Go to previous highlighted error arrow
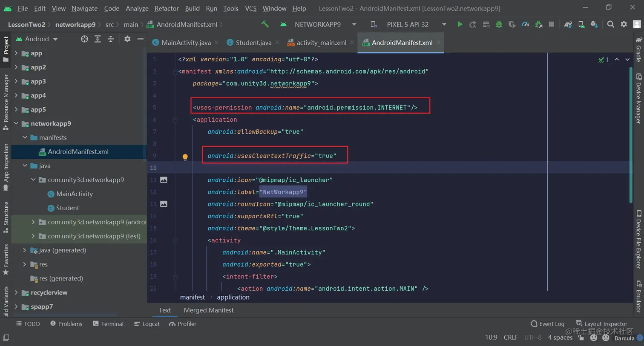The width and height of the screenshot is (644, 346). pyautogui.click(x=617, y=60)
